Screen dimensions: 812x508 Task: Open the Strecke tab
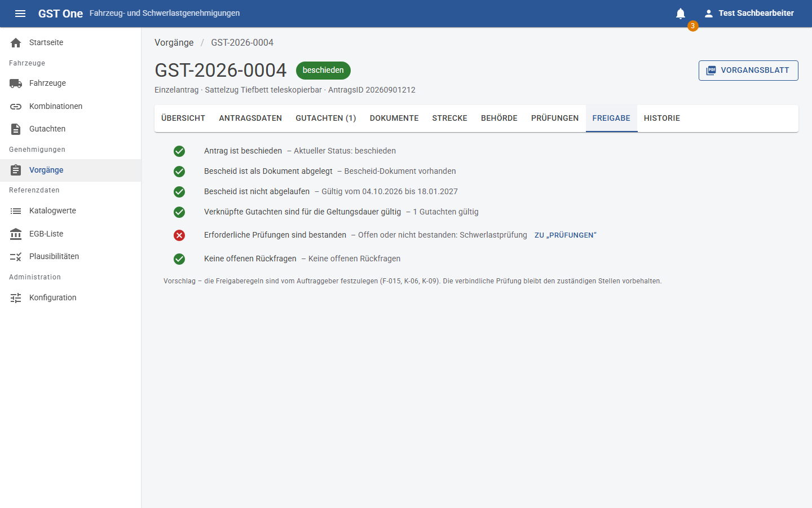(x=449, y=119)
